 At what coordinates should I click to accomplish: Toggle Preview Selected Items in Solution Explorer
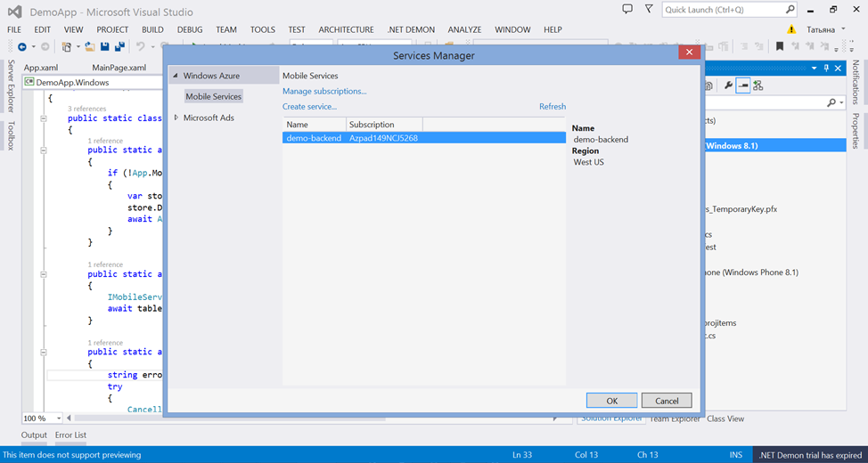tap(743, 85)
